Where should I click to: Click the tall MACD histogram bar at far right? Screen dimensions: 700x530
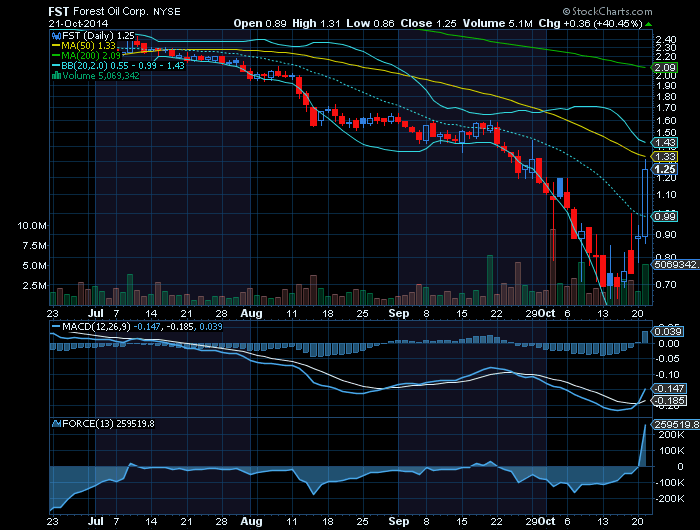point(645,337)
